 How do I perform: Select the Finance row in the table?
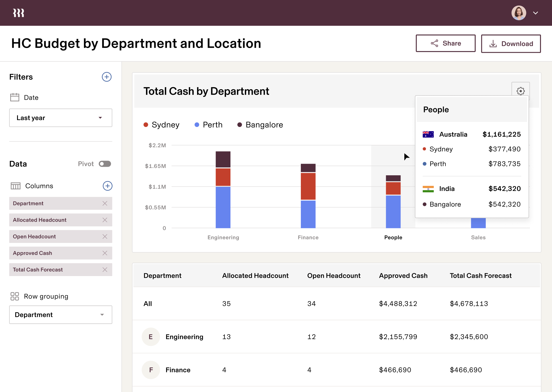click(x=178, y=370)
